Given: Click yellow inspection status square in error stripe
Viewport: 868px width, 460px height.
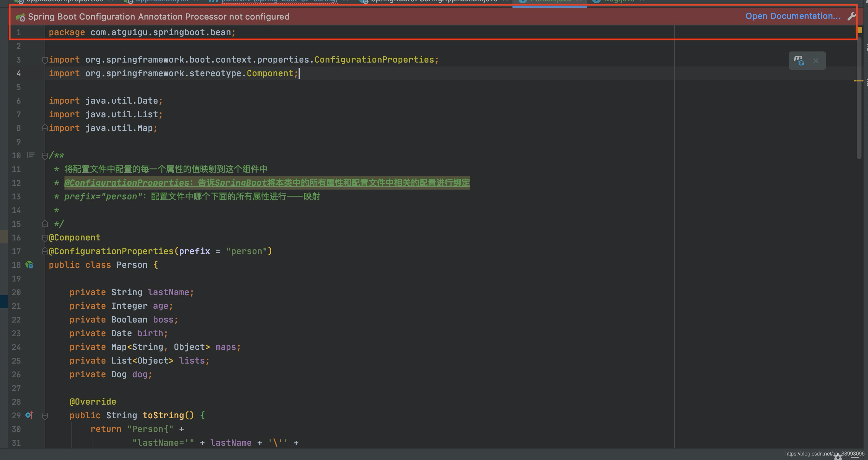Looking at the screenshot, I should click(x=859, y=30).
